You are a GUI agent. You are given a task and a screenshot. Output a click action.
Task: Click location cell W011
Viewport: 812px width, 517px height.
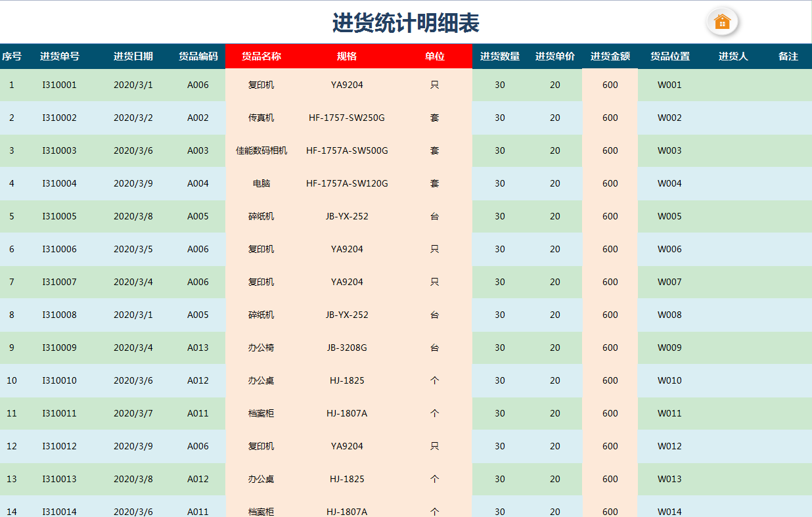pos(670,413)
